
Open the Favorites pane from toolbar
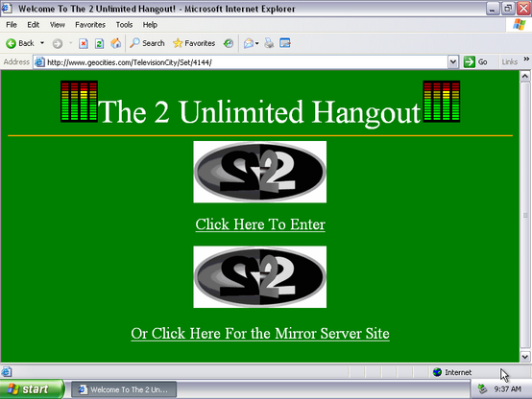pyautogui.click(x=194, y=43)
